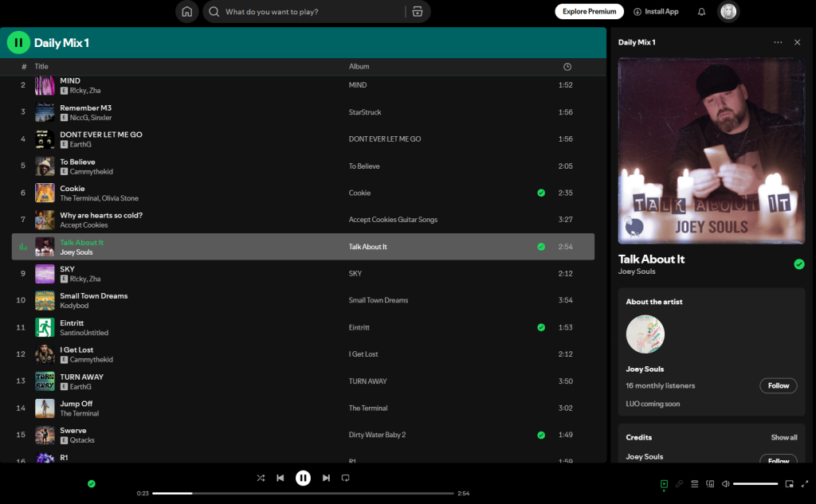The height and width of the screenshot is (504, 816).
Task: Toggle repeat mode
Action: tap(346, 478)
